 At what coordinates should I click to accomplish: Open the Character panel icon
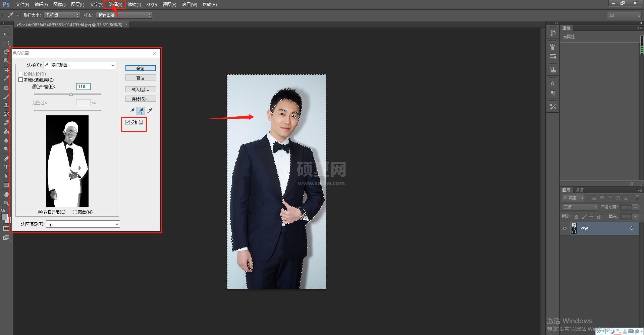click(553, 83)
